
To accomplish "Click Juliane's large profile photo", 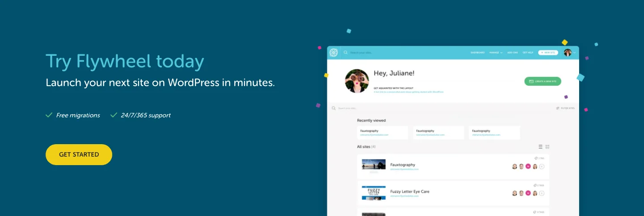I will pos(357,81).
